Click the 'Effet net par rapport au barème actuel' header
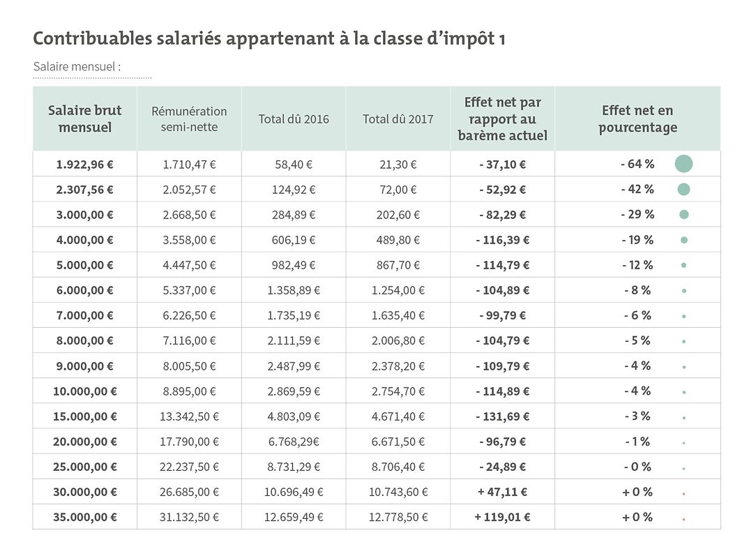 pos(502,119)
